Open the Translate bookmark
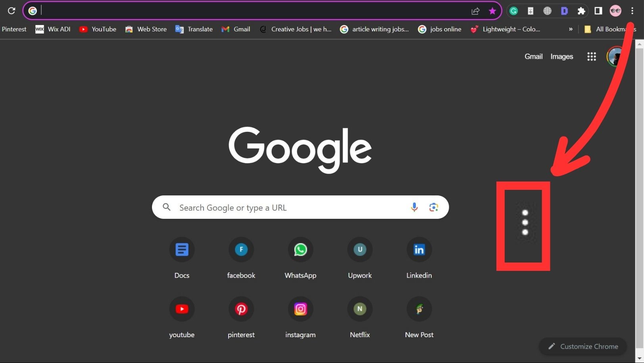This screenshot has width=644, height=363. click(194, 29)
